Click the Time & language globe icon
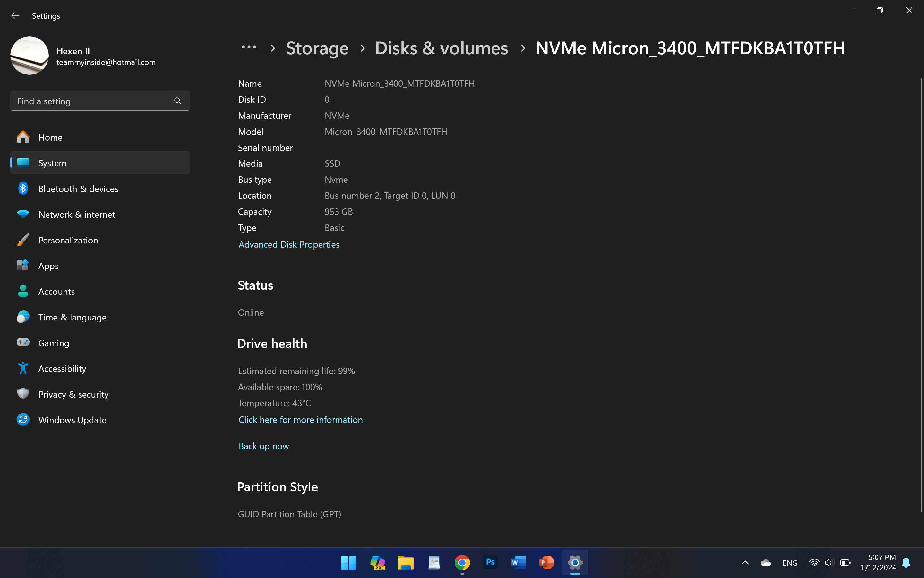924x578 pixels. point(23,317)
